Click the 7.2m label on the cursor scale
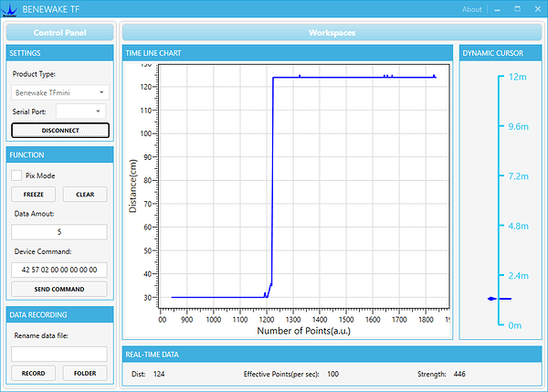This screenshot has height=392, width=548. point(518,176)
